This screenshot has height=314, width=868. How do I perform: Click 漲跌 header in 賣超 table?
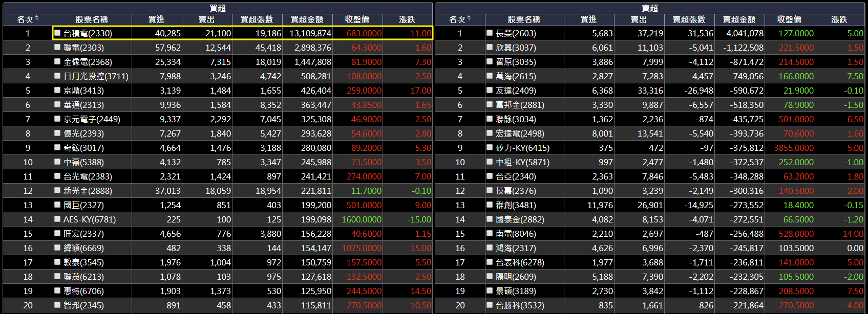point(840,19)
